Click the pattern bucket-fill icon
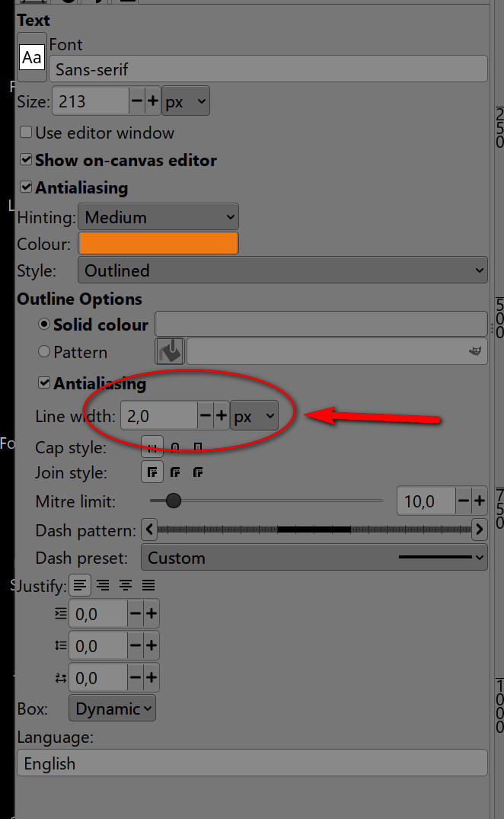504x819 pixels. point(170,352)
